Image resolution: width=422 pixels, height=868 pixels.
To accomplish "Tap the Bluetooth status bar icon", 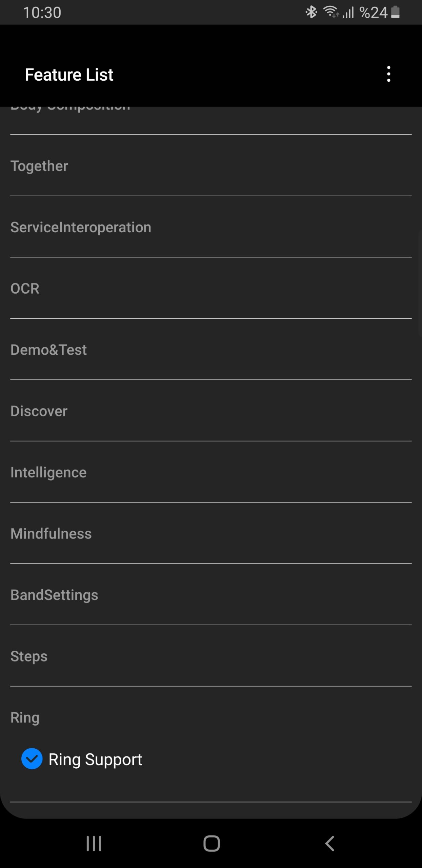I will 311,13.
